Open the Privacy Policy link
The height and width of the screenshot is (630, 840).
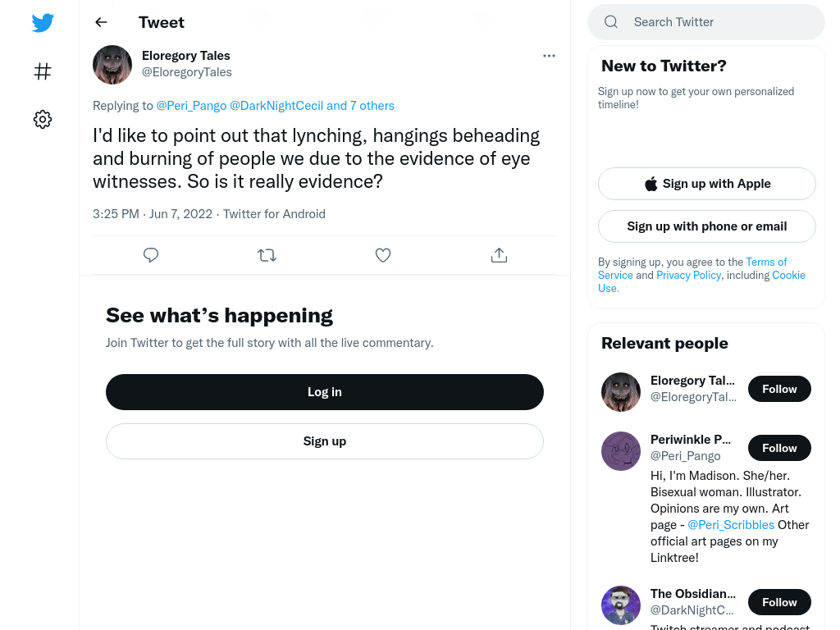[x=688, y=276]
